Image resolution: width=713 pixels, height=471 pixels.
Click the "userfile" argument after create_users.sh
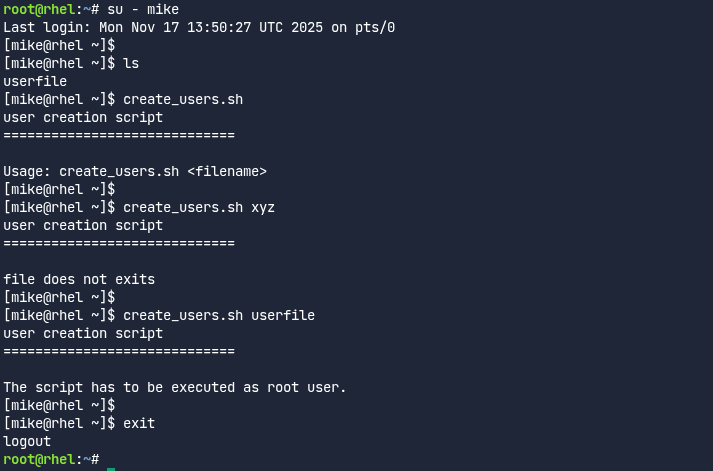283,316
